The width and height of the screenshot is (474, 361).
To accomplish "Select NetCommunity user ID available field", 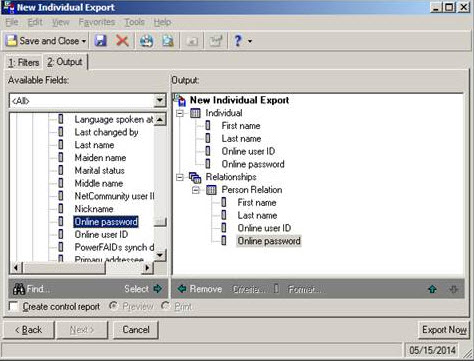I will pyautogui.click(x=114, y=196).
